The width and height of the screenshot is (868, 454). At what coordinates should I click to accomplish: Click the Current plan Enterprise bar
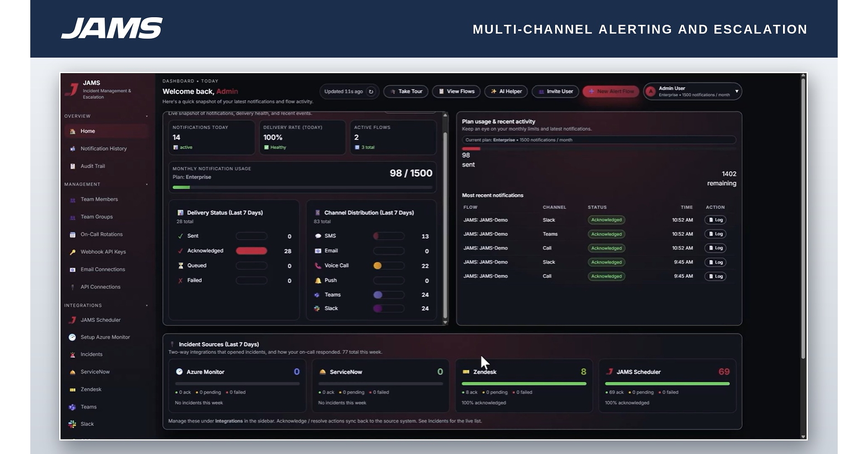pyautogui.click(x=599, y=140)
